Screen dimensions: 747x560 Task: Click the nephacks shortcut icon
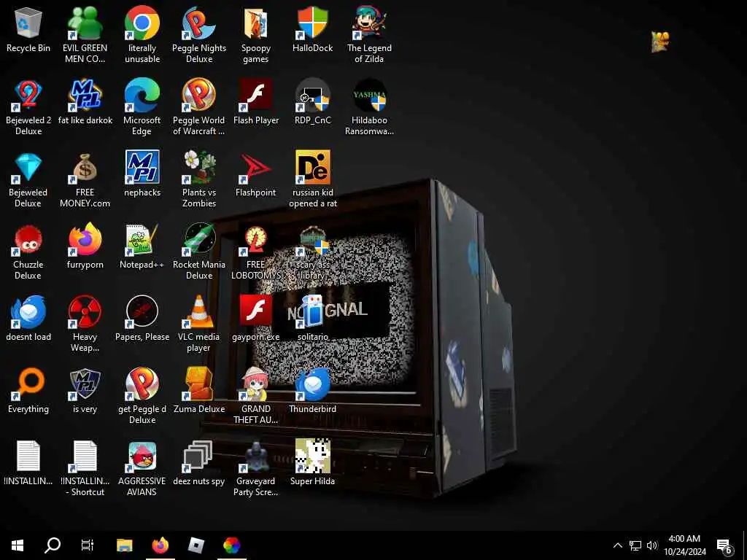tap(142, 168)
